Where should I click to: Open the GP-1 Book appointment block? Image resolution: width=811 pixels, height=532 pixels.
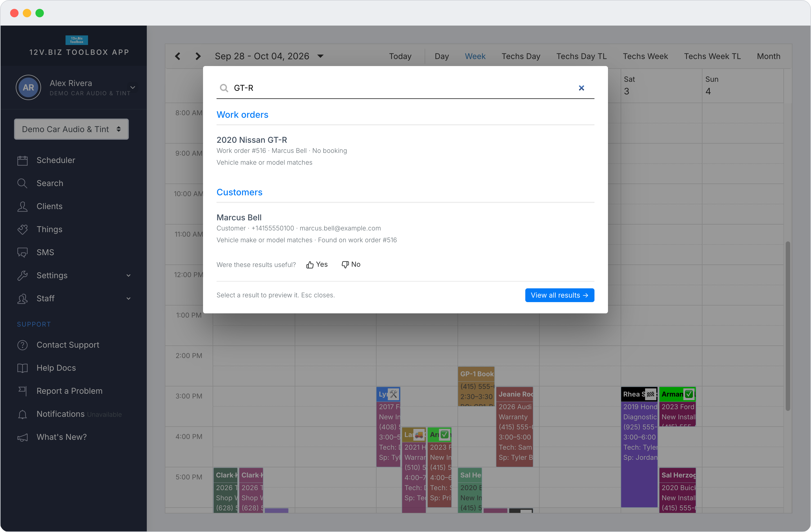pyautogui.click(x=476, y=387)
